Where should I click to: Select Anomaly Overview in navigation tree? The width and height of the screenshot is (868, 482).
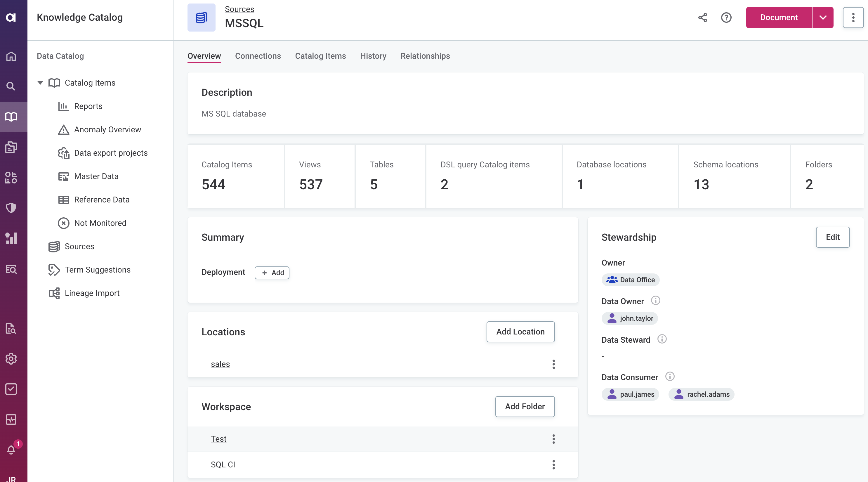[107, 130]
